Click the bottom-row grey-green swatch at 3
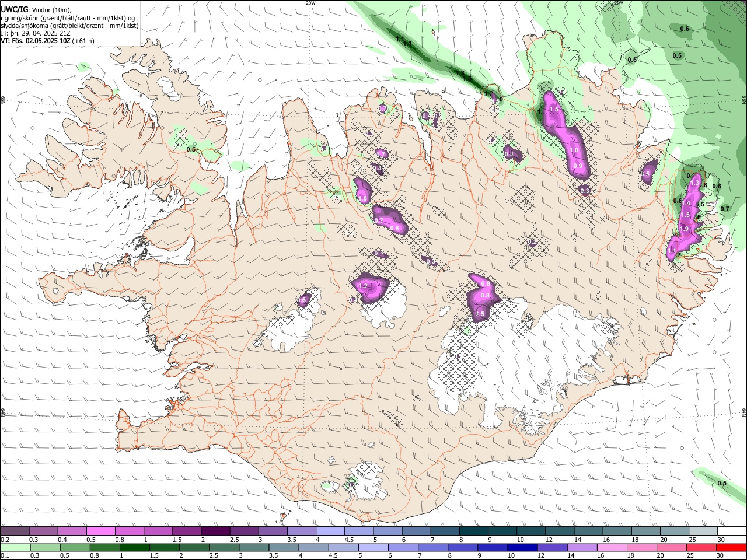Image resolution: width=747 pixels, height=560 pixels. click(254, 547)
